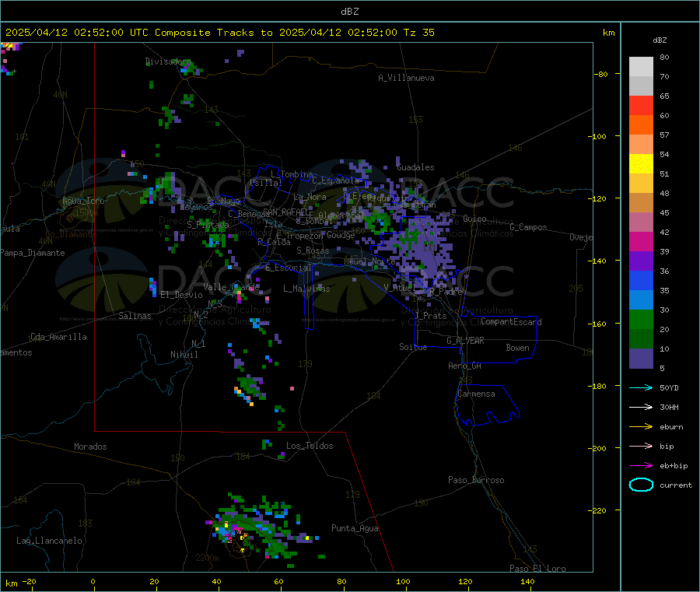Click the El_Desvio map label
This screenshot has width=700, height=592.
[x=182, y=295]
